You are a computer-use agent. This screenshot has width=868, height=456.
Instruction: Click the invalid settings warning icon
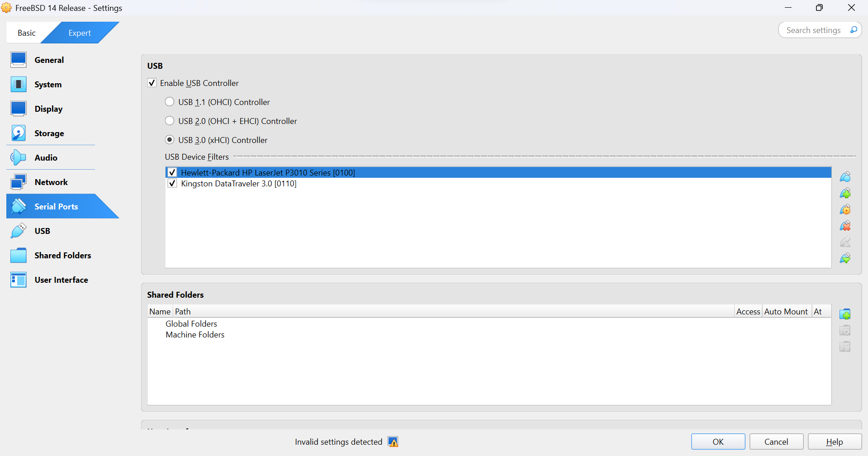[393, 442]
